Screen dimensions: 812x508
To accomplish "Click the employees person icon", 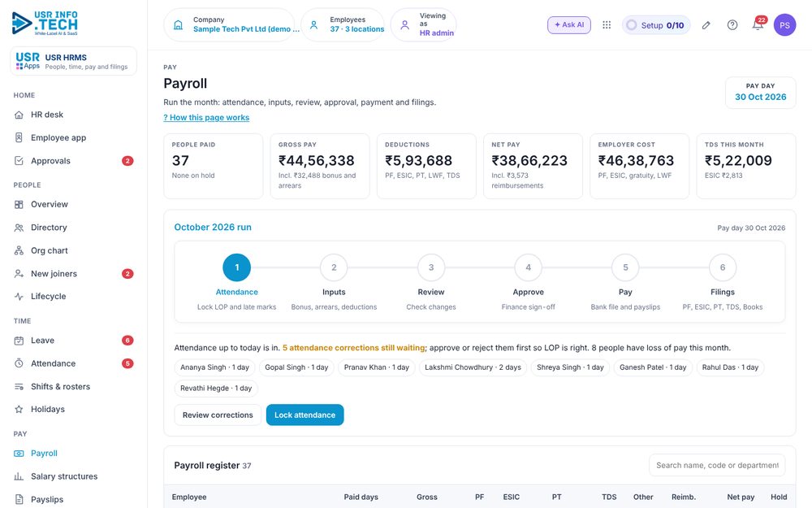I will click(313, 25).
